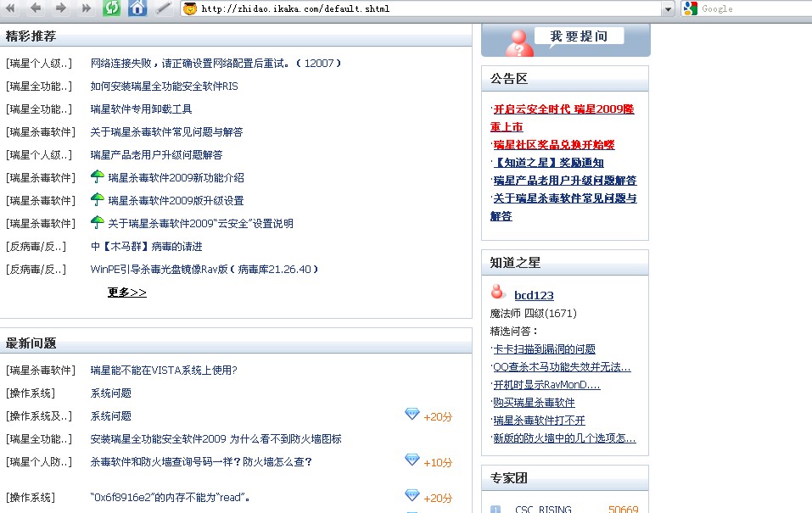This screenshot has height=513, width=812.
Task: Click the user avatar icon beside bcd123
Action: coord(497,292)
